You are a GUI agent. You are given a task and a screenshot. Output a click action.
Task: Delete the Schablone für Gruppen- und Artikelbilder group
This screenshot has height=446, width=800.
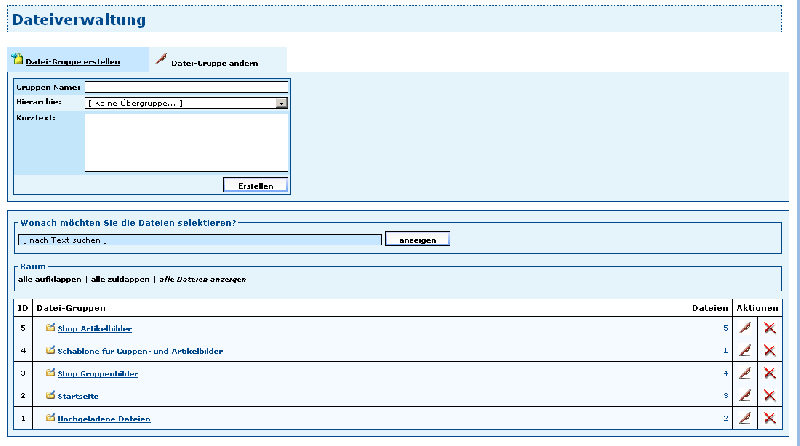tap(769, 350)
